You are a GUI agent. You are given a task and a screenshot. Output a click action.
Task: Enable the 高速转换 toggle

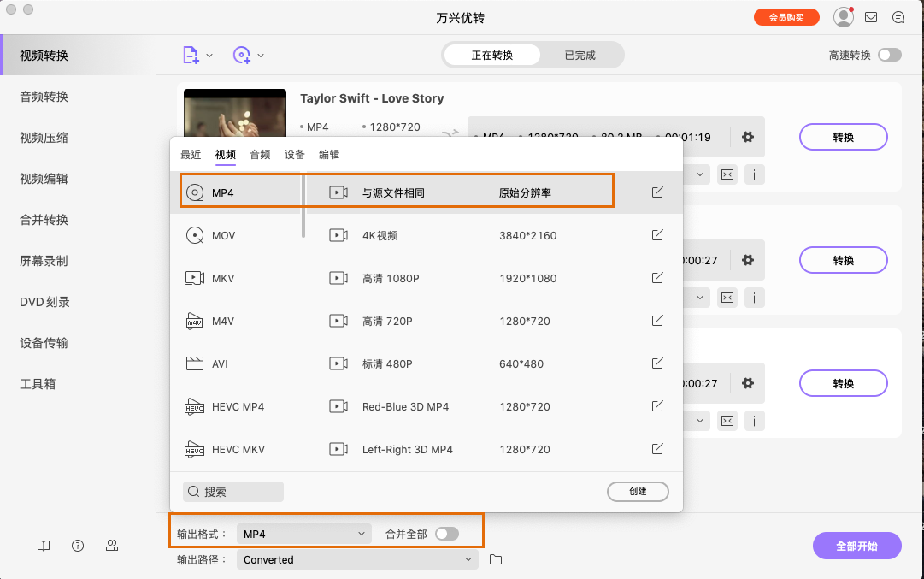[890, 53]
